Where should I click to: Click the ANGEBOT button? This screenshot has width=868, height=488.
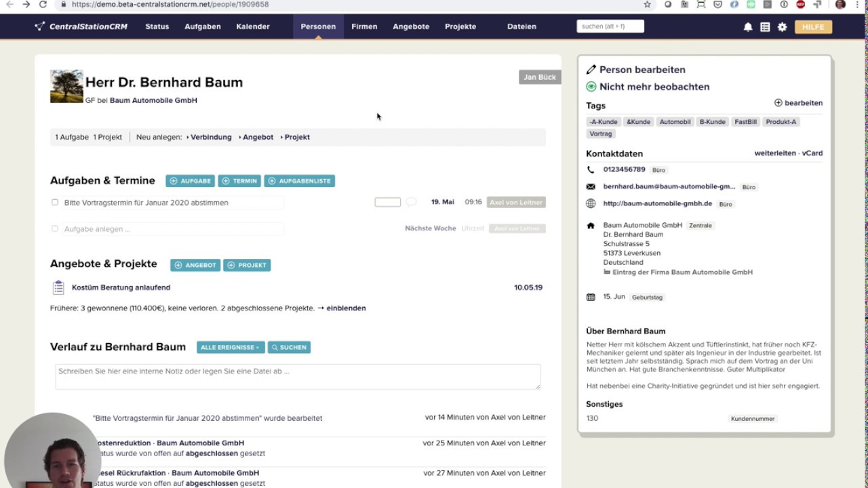[195, 265]
